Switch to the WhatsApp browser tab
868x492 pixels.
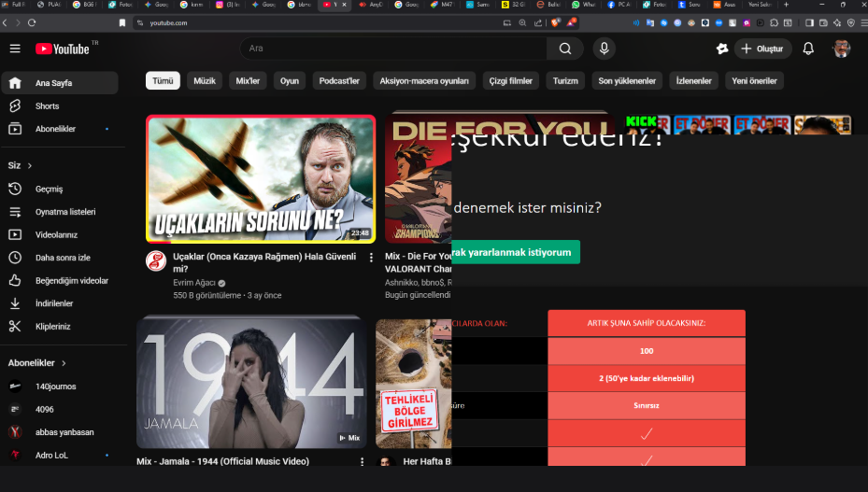tap(583, 5)
